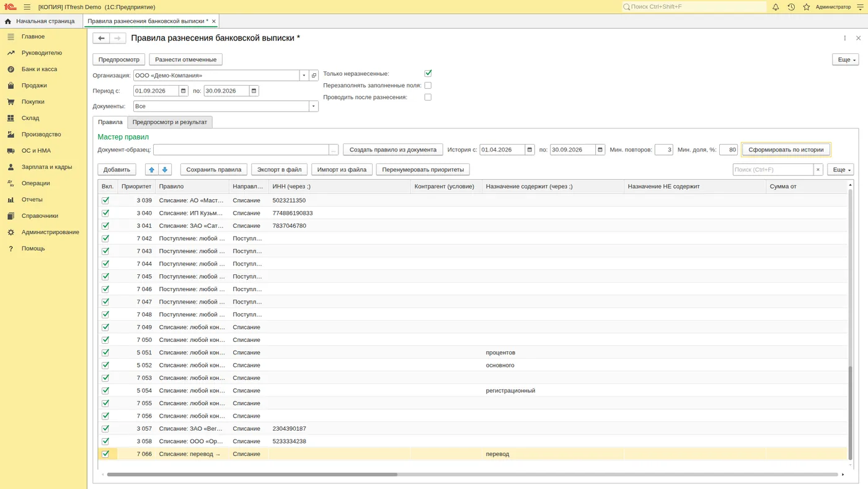The width and height of the screenshot is (868, 489).
Task: Open calendar for Период с date
Action: pos(184,91)
